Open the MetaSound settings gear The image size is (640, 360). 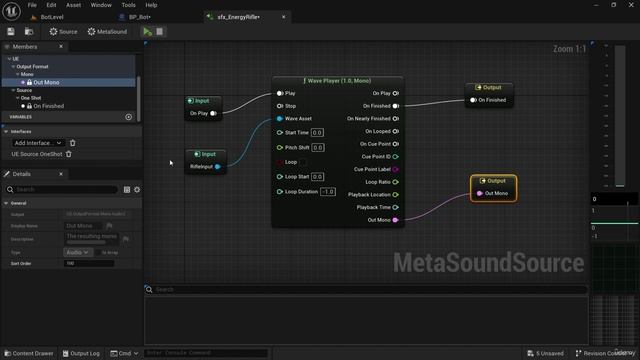click(x=107, y=31)
